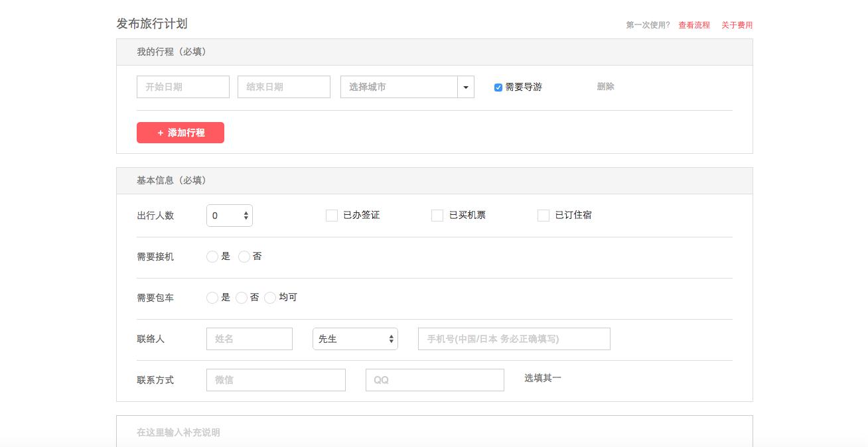
Task: Click the 联络人 label
Action: tap(151, 339)
